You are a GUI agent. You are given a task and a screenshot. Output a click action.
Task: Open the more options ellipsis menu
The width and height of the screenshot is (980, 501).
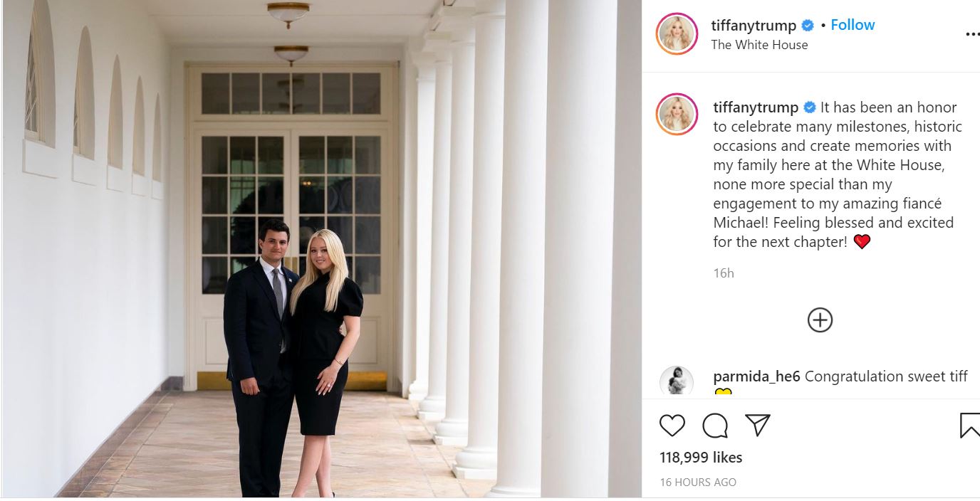971,34
